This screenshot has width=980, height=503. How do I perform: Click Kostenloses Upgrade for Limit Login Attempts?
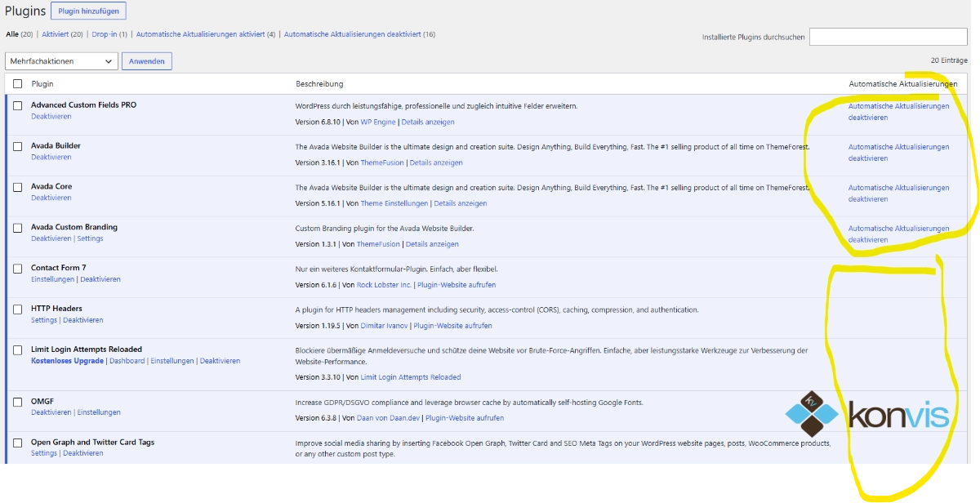67,361
